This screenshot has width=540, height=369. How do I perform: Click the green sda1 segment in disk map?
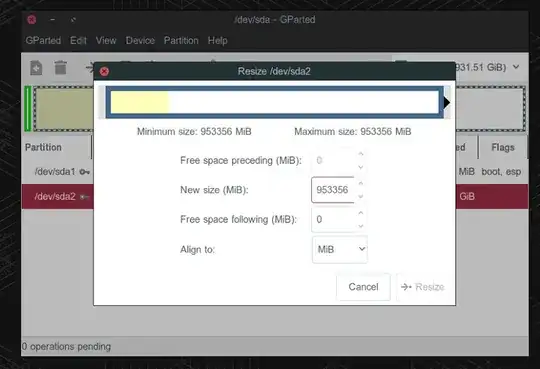click(28, 109)
